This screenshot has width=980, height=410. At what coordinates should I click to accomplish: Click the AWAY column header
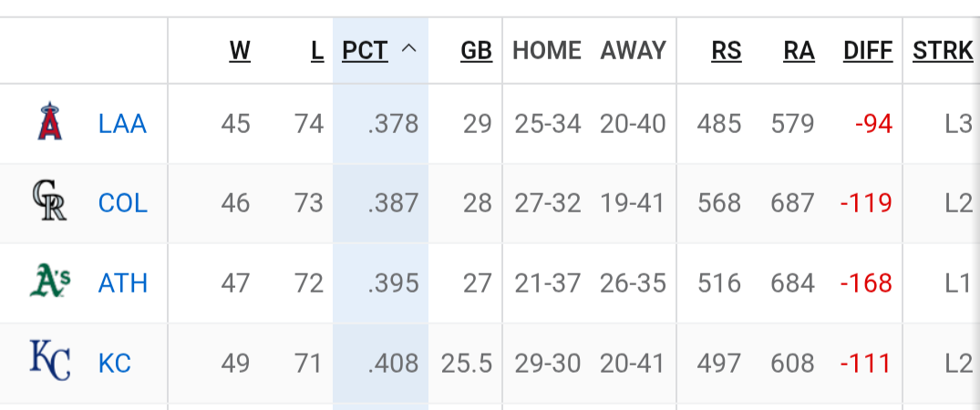coord(633,51)
